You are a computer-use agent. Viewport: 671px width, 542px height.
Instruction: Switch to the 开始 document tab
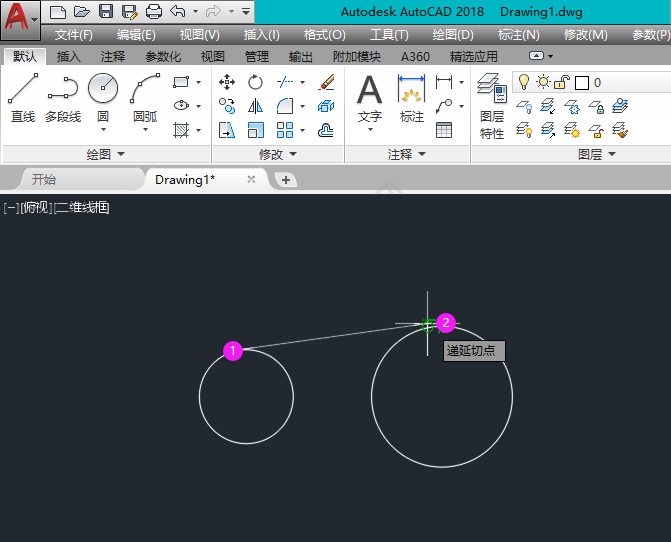(81, 179)
